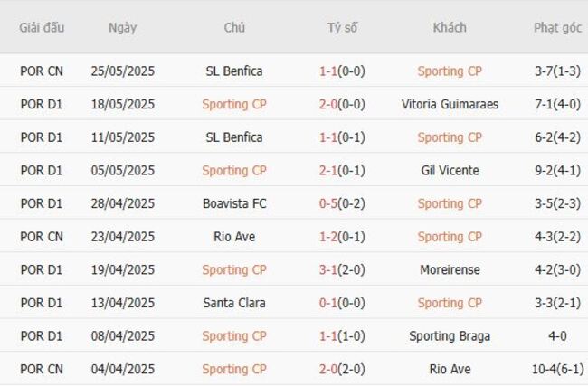The height and width of the screenshot is (386, 588).
Task: Click the "Giải đấu" column header
Action: point(42,27)
